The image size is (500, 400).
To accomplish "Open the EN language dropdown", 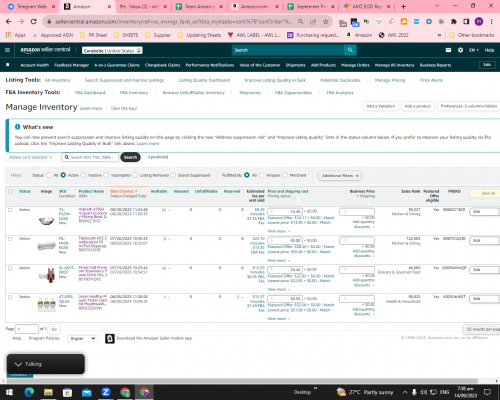I will pos(474,50).
